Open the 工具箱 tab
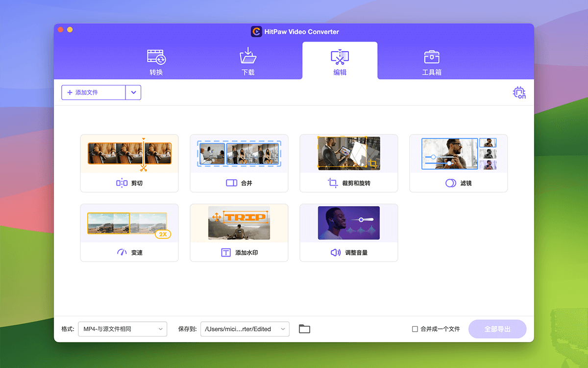This screenshot has width=588, height=368. pos(432,62)
